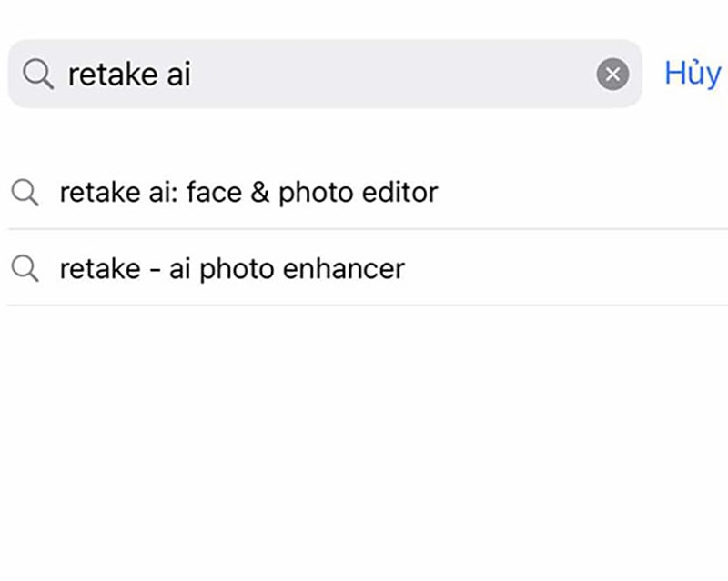Clear the search query using the x button
The height and width of the screenshot is (581, 728).
(612, 75)
